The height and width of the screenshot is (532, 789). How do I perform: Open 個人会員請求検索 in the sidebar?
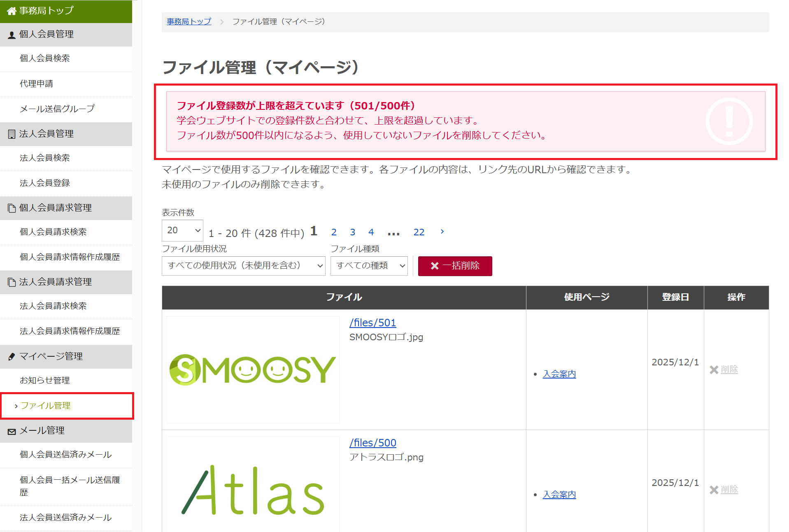66,232
